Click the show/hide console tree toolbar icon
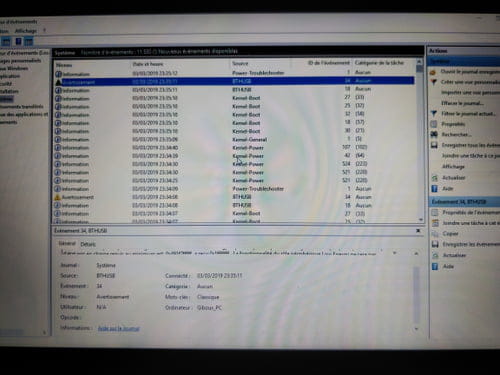 (6, 42)
